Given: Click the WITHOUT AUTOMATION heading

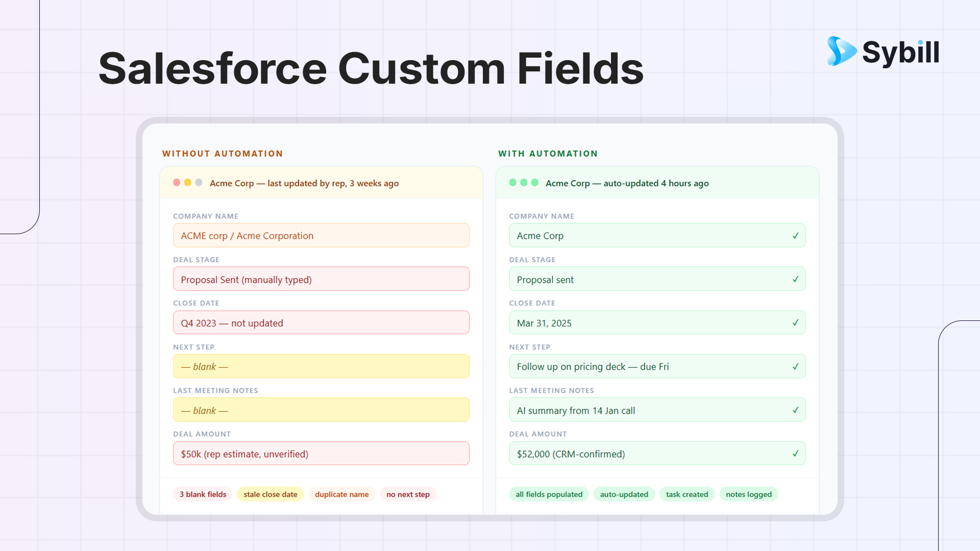Looking at the screenshot, I should (x=223, y=154).
